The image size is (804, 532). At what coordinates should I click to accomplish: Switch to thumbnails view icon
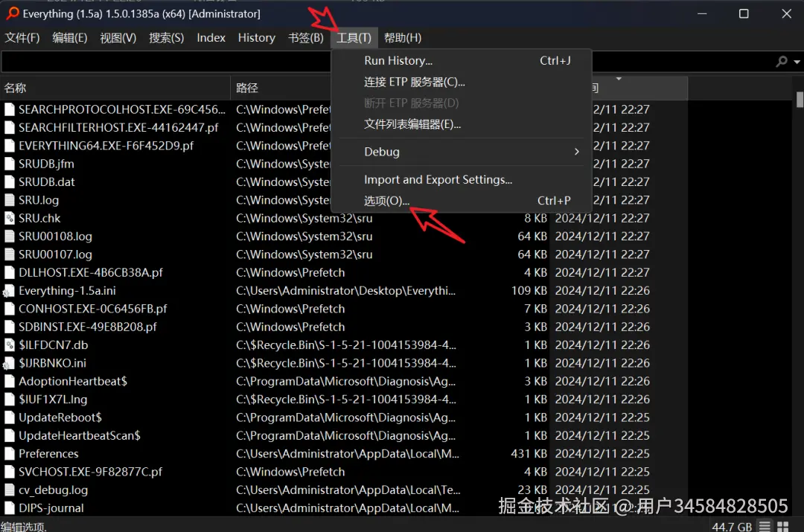(x=783, y=526)
